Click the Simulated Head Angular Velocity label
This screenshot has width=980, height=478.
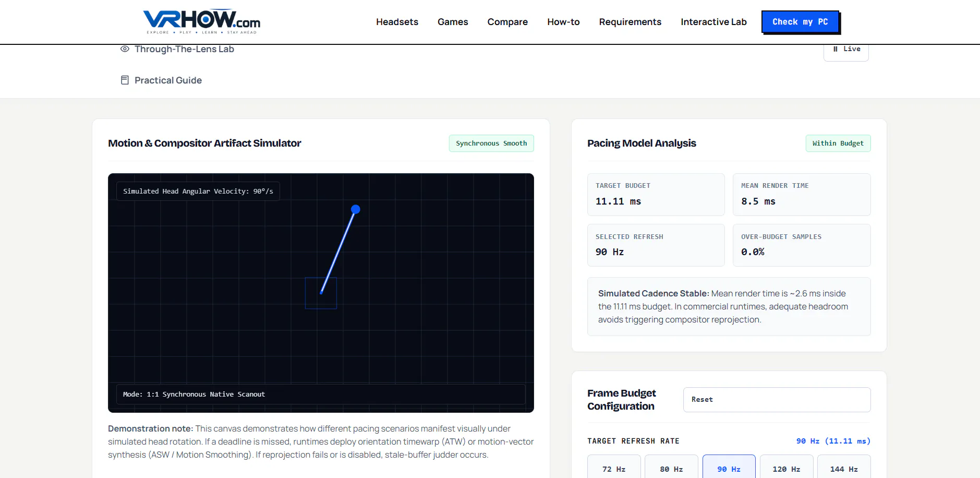pos(198,192)
